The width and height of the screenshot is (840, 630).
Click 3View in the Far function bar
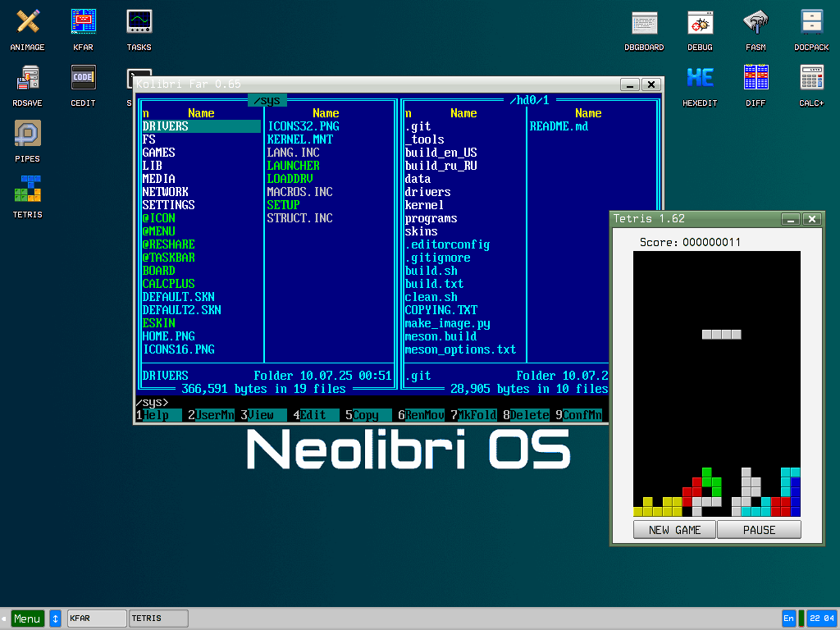click(263, 415)
